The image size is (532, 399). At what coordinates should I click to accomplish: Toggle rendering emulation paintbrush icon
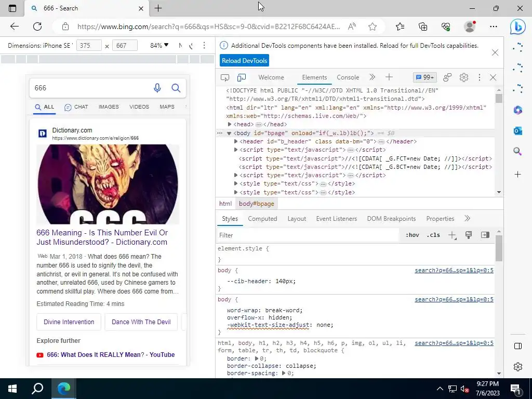coord(469,235)
